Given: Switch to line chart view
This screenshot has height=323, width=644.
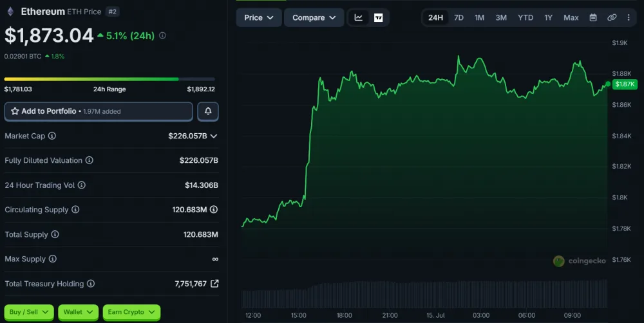Looking at the screenshot, I should tap(359, 17).
